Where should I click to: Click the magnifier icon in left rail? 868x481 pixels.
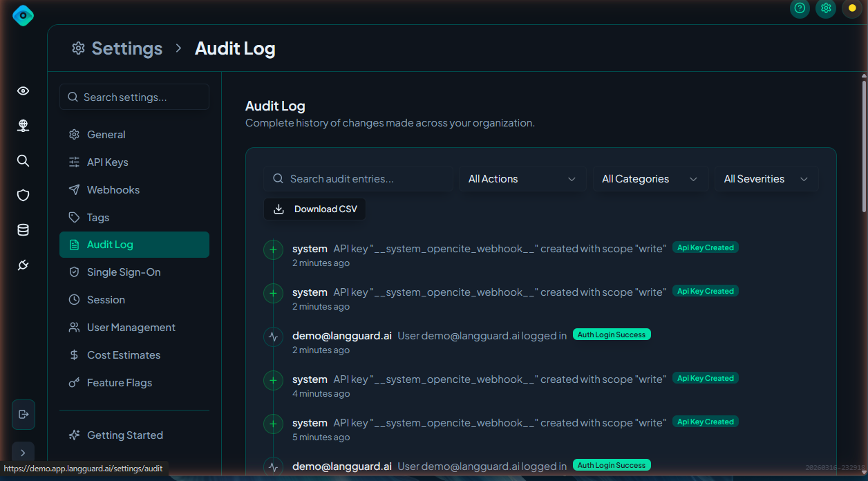click(23, 161)
